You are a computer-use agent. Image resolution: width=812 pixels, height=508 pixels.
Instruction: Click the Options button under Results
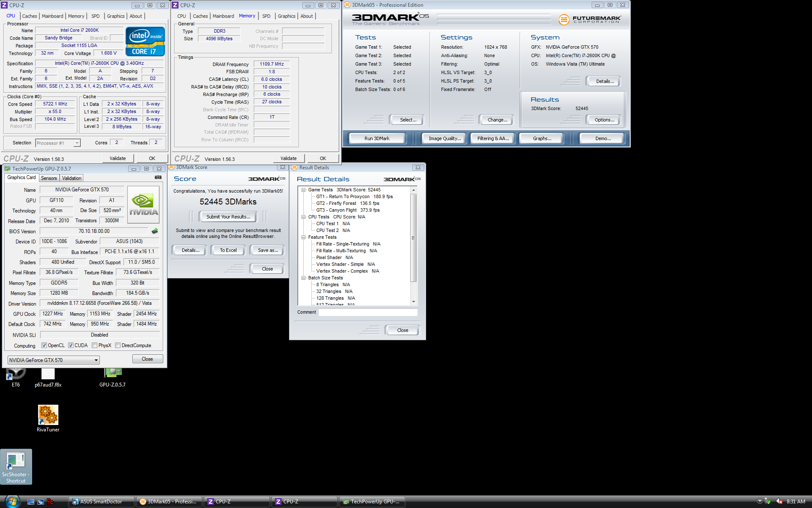(604, 120)
